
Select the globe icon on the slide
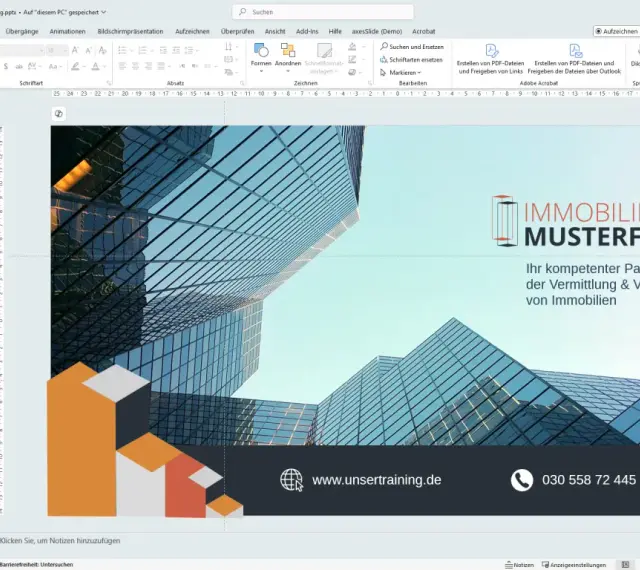(291, 480)
